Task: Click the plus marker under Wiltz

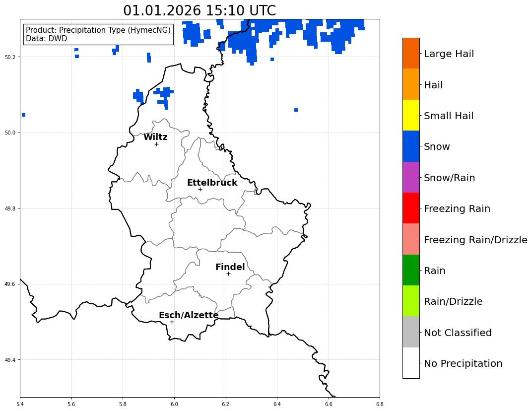Action: (156, 144)
